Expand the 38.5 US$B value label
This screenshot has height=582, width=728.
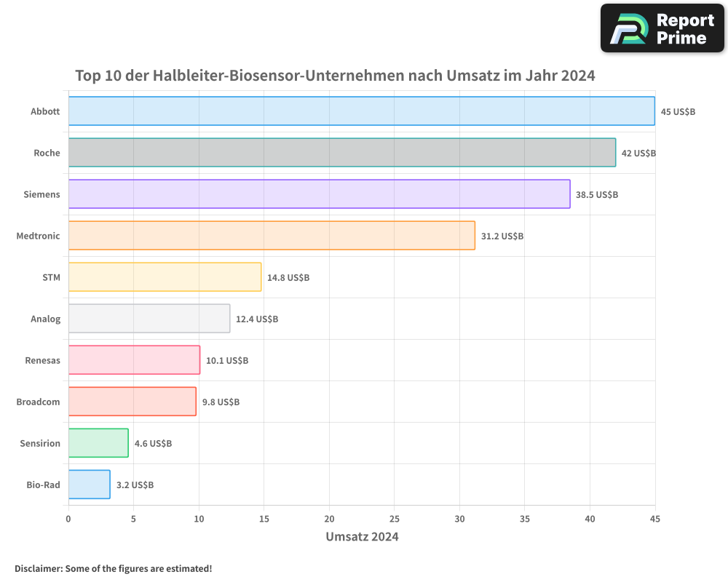click(x=596, y=194)
